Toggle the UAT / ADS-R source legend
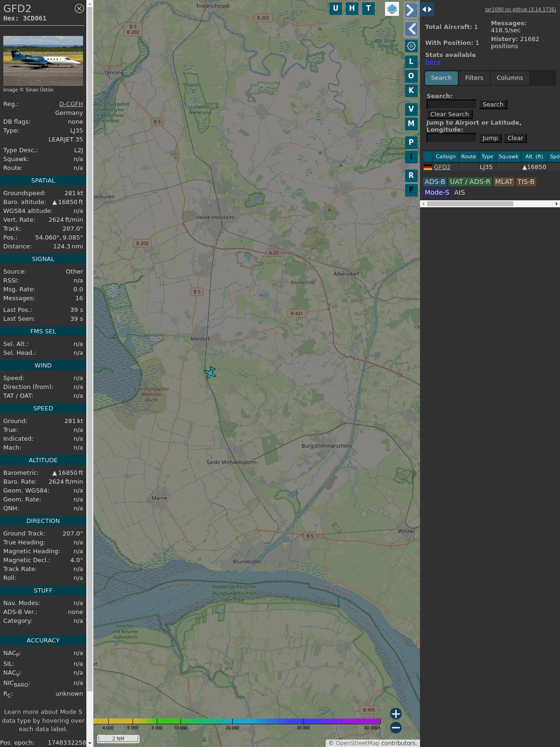 click(470, 182)
